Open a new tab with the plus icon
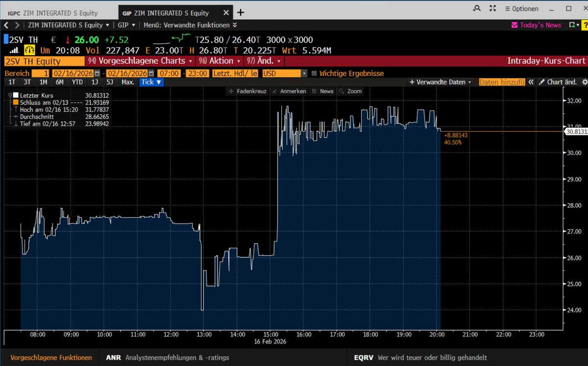This screenshot has width=588, height=366. click(241, 13)
